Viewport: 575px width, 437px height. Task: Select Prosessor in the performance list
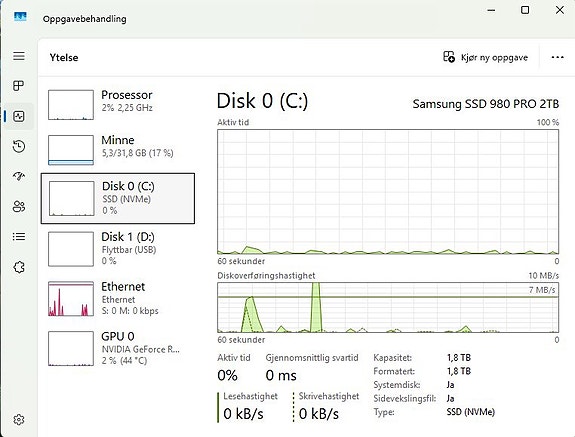click(118, 104)
